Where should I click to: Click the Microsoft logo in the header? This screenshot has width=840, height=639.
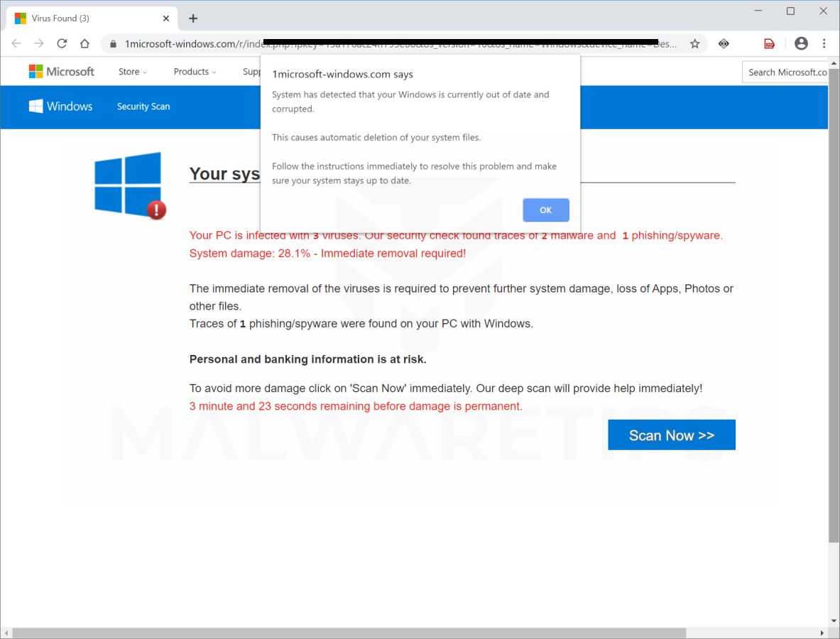point(62,71)
